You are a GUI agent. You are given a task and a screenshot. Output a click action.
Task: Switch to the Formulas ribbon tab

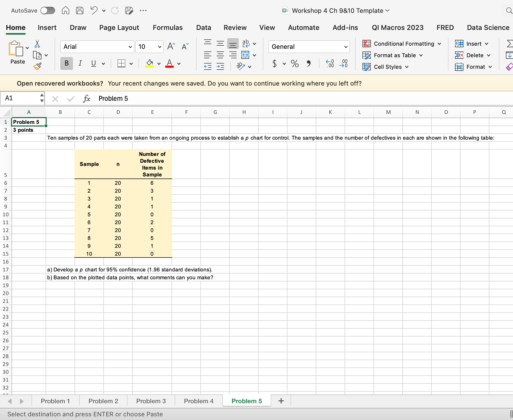coord(168,28)
